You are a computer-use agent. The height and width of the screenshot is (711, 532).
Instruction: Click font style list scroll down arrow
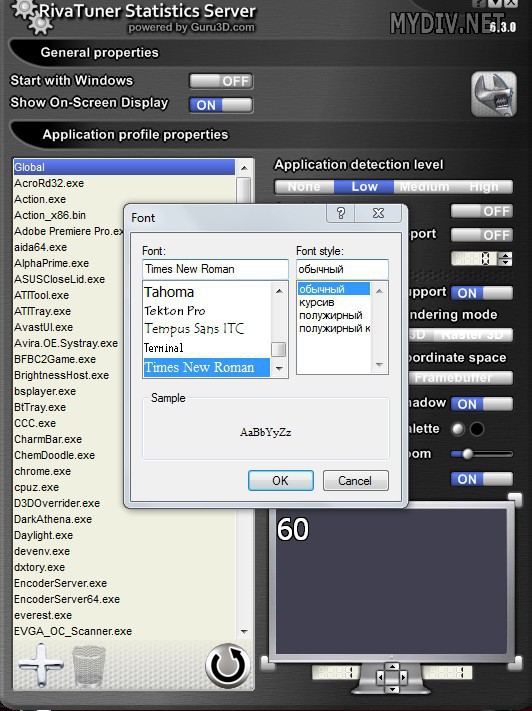[380, 365]
